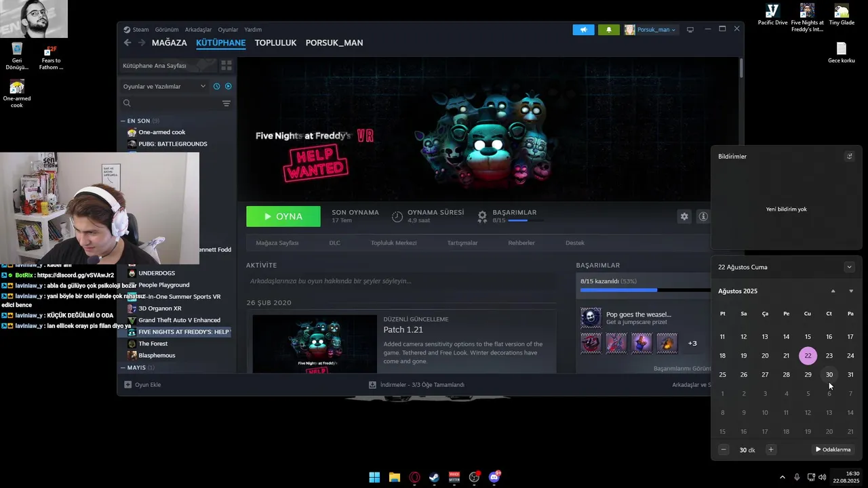Screen dimensions: 868x488
Task: Select UNDERDOGS in the game list
Action: (x=157, y=273)
